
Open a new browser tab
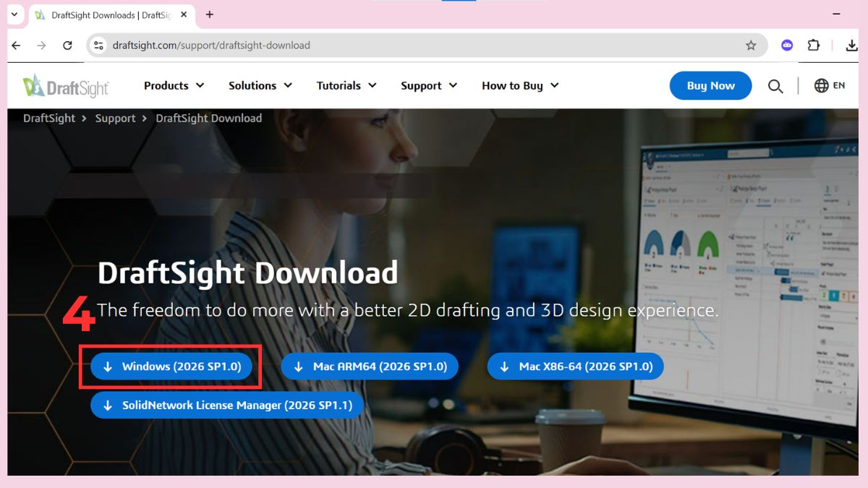coord(210,14)
